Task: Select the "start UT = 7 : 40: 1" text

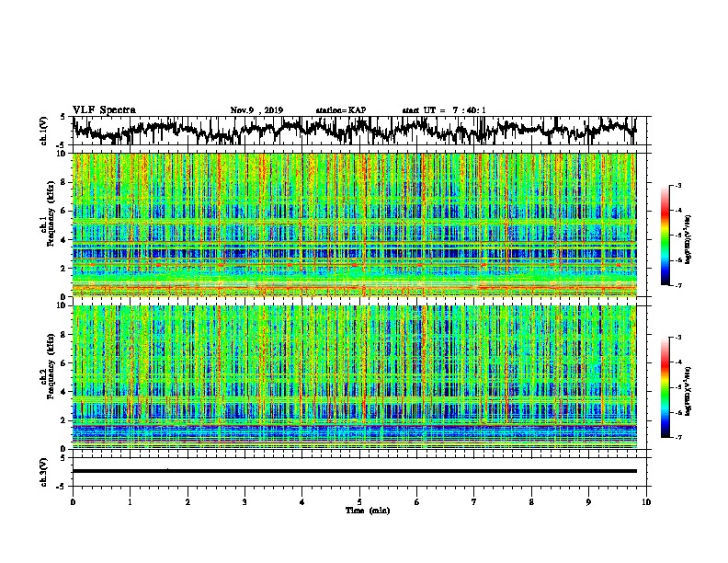Action: pyautogui.click(x=444, y=110)
